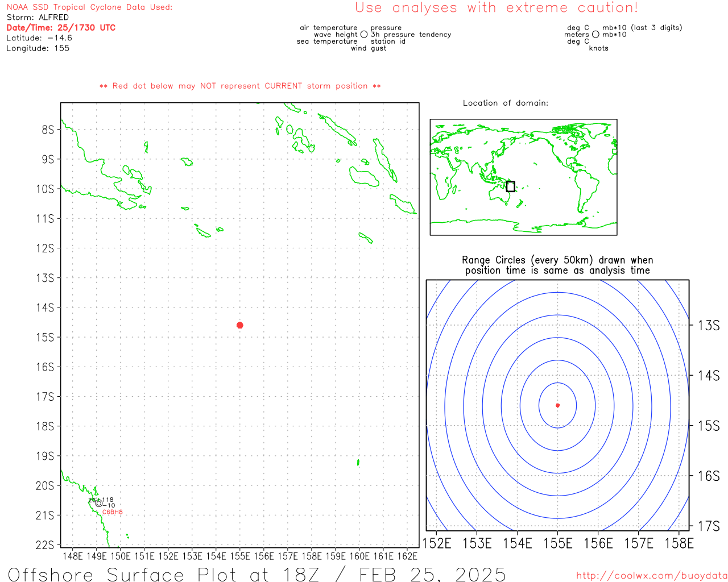Click the '148E' longitude axis label

tap(72, 556)
